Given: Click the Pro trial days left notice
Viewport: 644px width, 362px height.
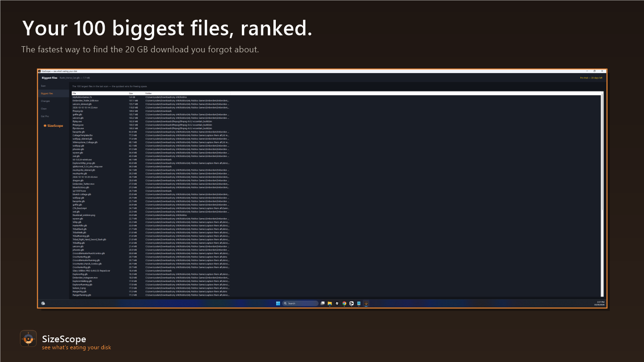Looking at the screenshot, I should coord(591,78).
